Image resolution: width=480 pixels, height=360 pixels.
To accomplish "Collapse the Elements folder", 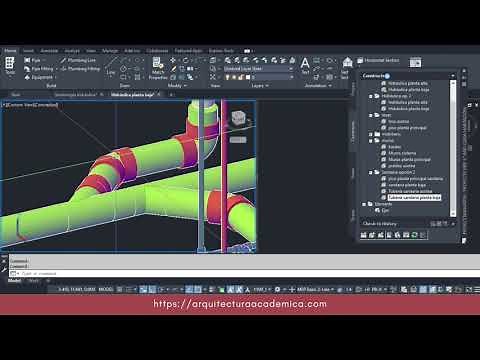I will (x=364, y=204).
